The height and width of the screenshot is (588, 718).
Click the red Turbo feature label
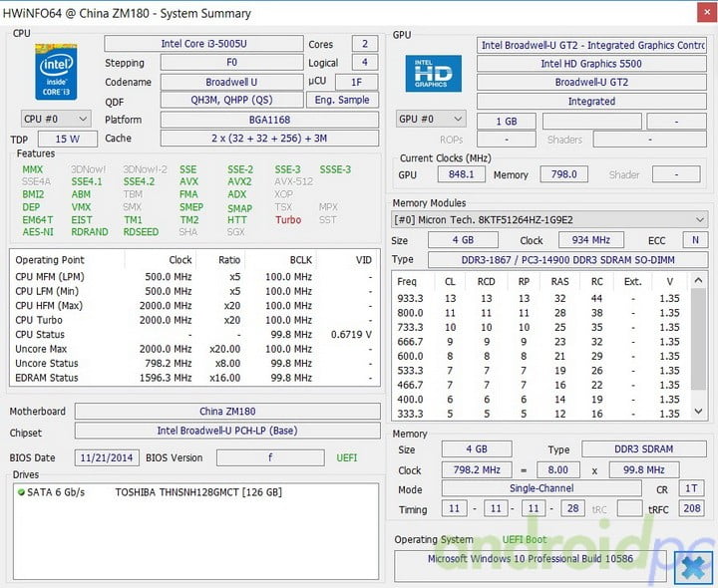pyautogui.click(x=288, y=219)
